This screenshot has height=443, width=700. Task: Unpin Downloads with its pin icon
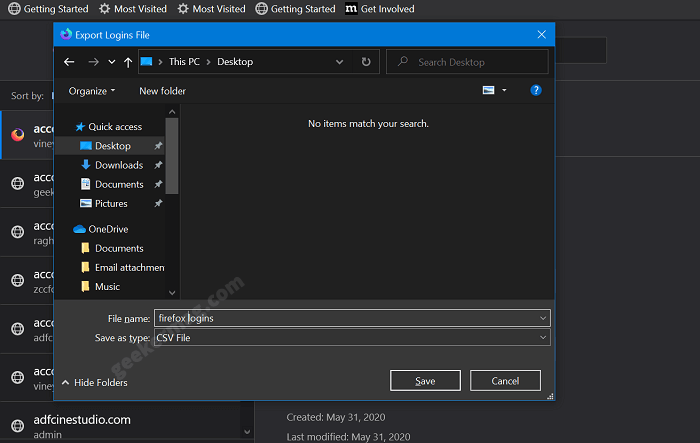pos(158,165)
